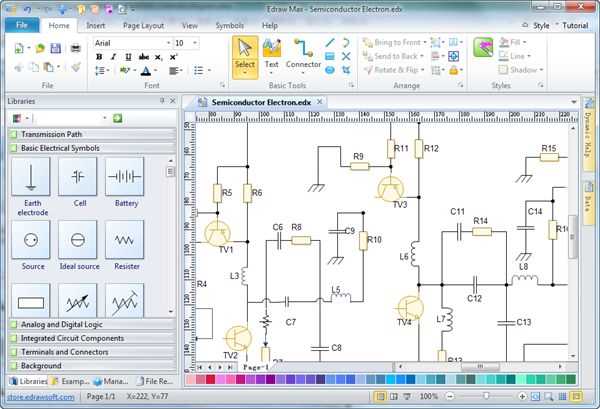Close the Libraries panel
The width and height of the screenshot is (600, 409).
coord(173,101)
